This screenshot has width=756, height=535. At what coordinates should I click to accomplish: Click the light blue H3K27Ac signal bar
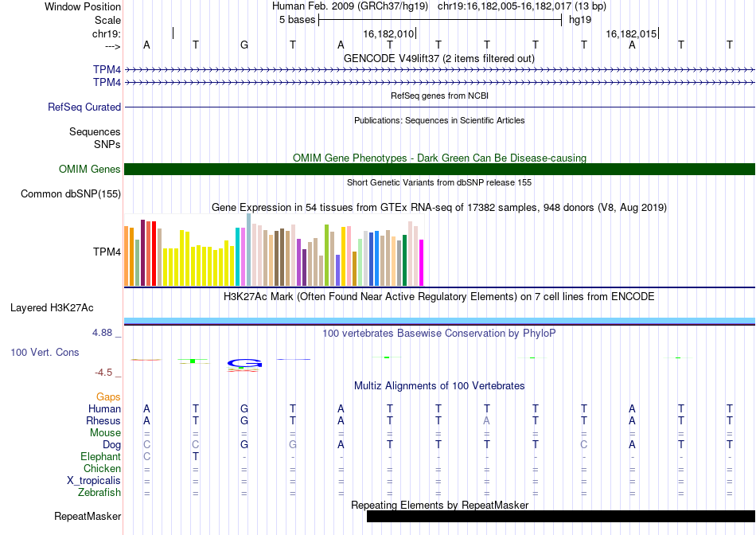(x=439, y=321)
